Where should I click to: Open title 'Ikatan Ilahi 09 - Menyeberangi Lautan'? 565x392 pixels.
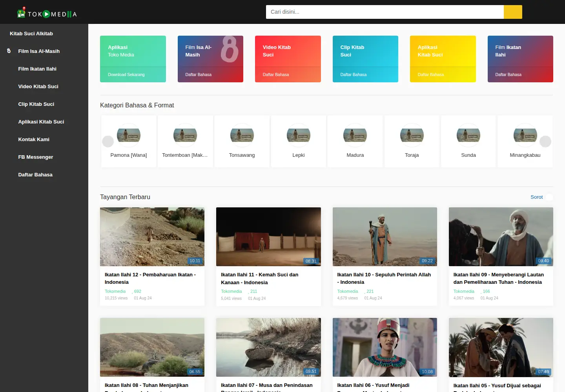click(499, 278)
